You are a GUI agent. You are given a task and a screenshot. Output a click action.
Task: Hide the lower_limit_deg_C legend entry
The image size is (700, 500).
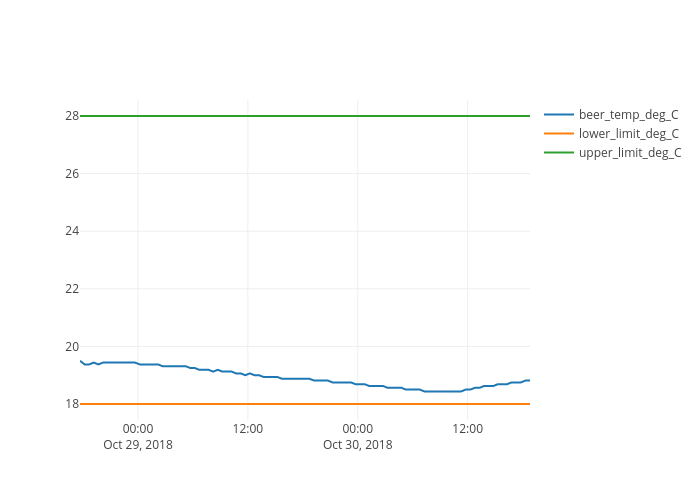628,133
